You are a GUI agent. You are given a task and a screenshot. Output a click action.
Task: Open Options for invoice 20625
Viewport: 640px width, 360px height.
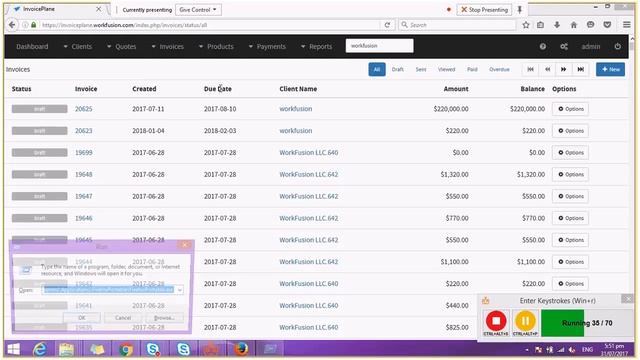click(570, 109)
